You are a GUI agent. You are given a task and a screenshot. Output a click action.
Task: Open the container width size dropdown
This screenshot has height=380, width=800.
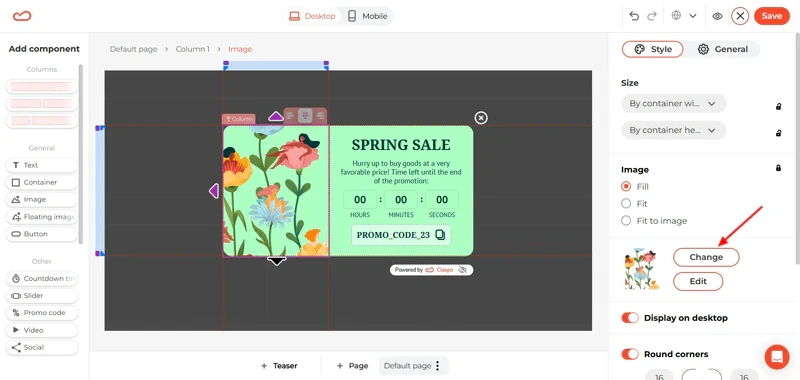[x=673, y=104]
